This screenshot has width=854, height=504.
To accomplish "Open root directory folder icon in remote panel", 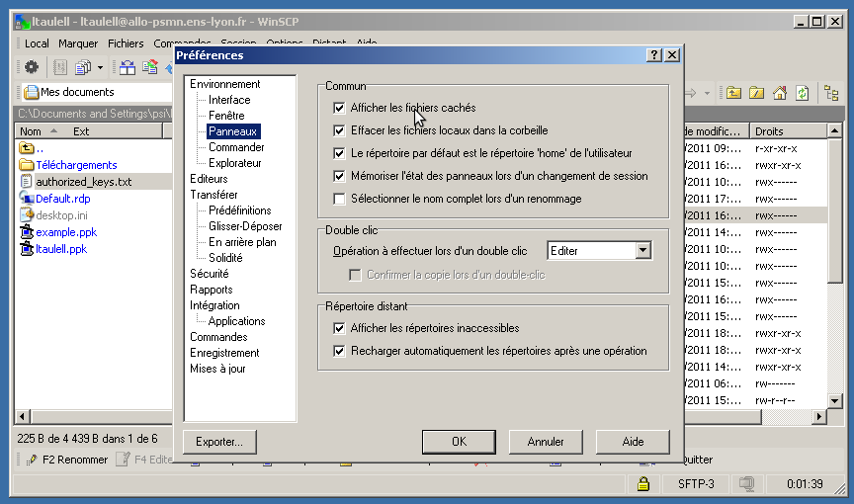I will 756,93.
